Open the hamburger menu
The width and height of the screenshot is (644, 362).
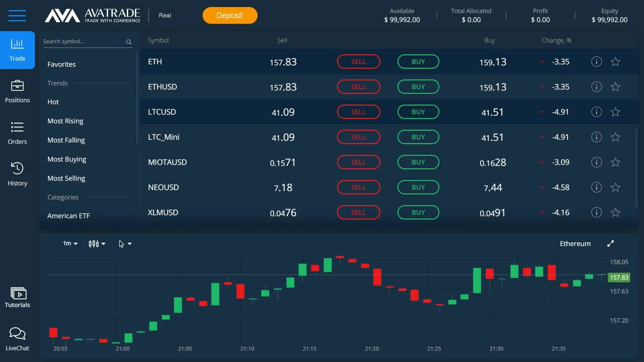17,15
